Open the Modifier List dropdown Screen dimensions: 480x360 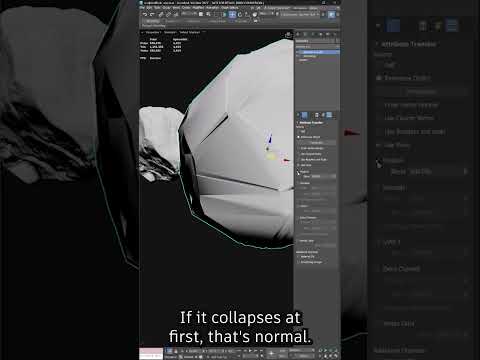click(x=318, y=46)
